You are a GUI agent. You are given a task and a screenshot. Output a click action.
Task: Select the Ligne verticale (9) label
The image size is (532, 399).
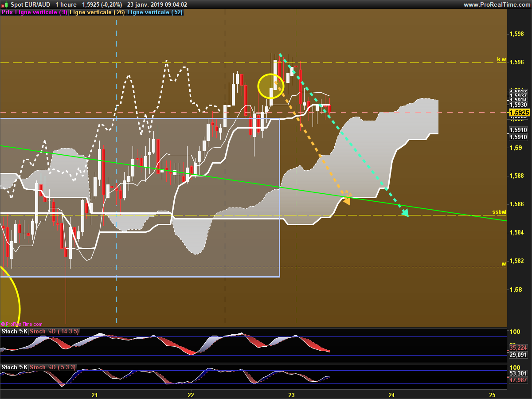[x=41, y=12]
